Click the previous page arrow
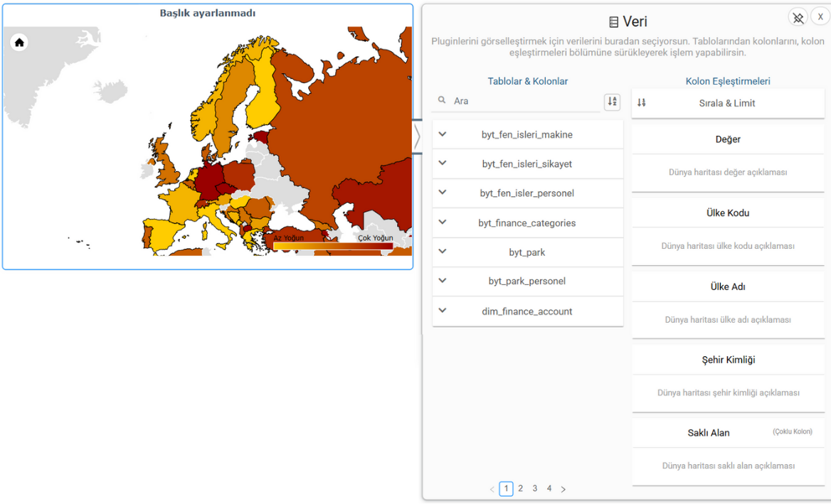 pyautogui.click(x=492, y=489)
